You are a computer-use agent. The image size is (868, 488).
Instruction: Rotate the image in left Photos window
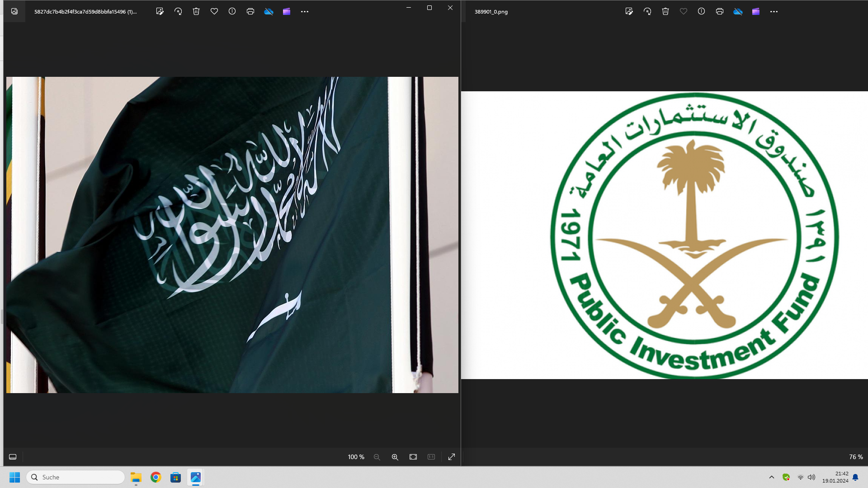pos(178,12)
